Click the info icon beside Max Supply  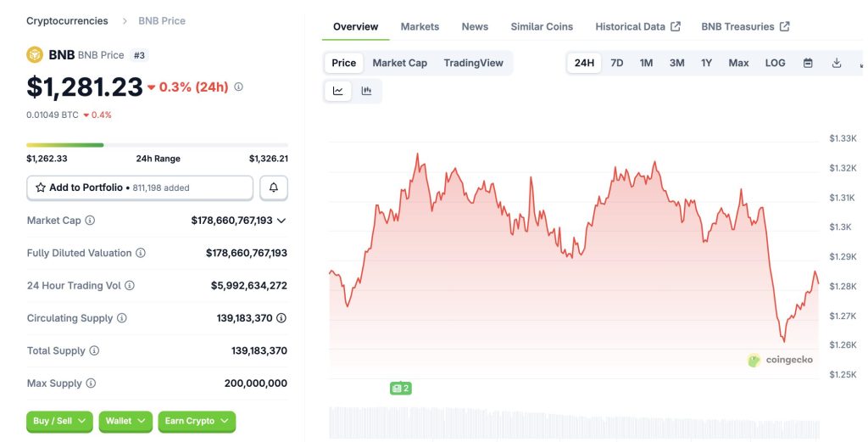click(91, 383)
